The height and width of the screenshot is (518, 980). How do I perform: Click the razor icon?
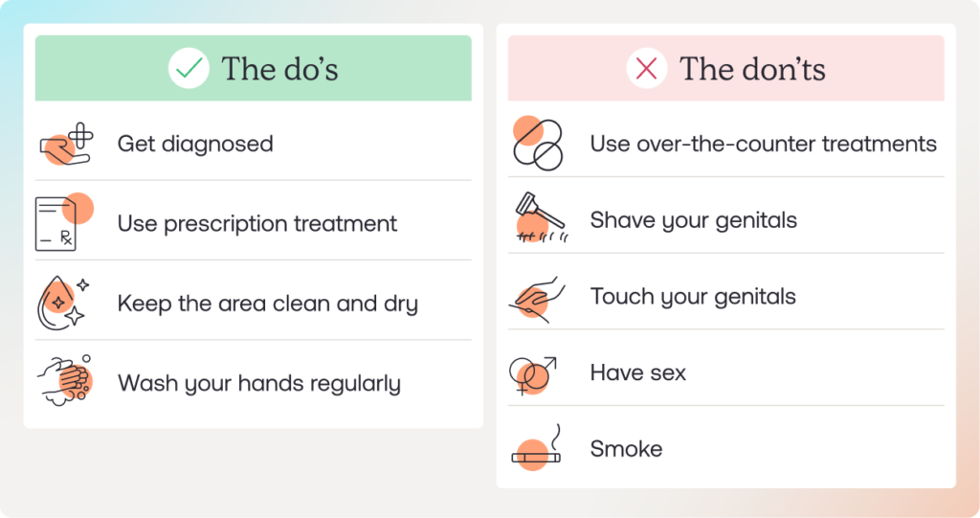tap(542, 217)
